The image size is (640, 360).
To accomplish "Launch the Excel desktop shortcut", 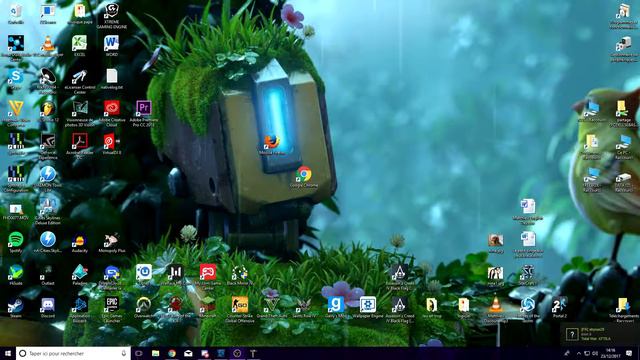I will point(79,46).
